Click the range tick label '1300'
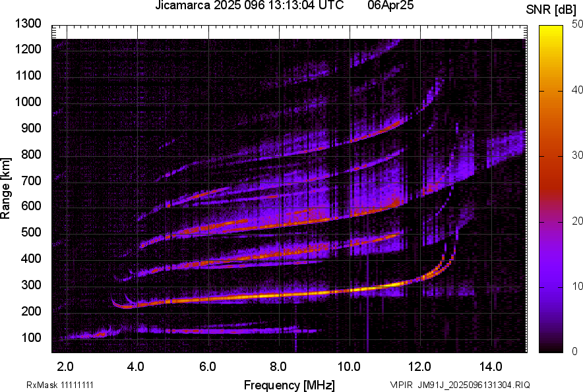This screenshot has height=392, width=583. (x=28, y=24)
